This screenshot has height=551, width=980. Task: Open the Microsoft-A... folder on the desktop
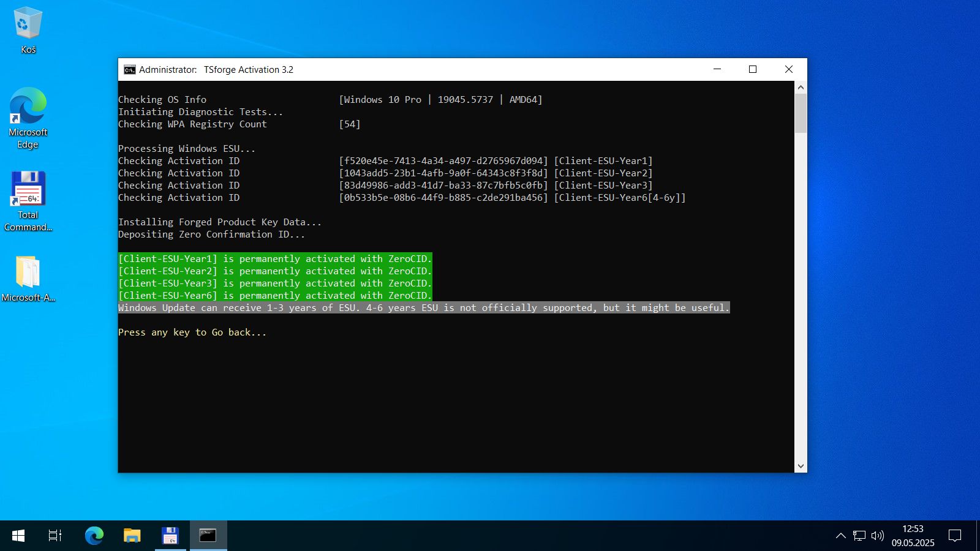(28, 279)
